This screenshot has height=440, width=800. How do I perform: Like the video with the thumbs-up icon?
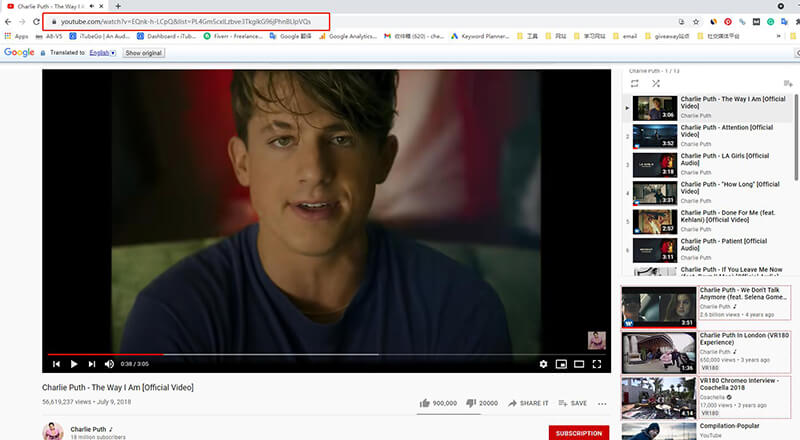click(424, 403)
